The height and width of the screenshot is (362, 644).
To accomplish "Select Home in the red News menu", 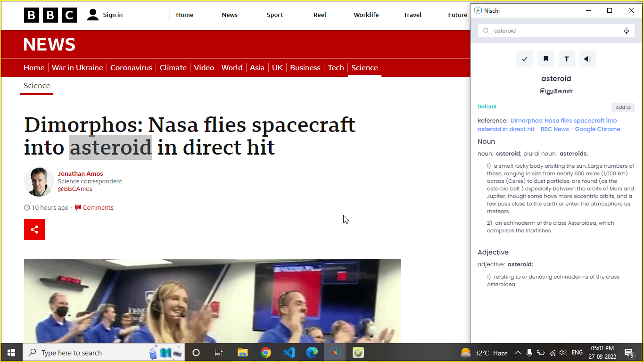I will (34, 68).
